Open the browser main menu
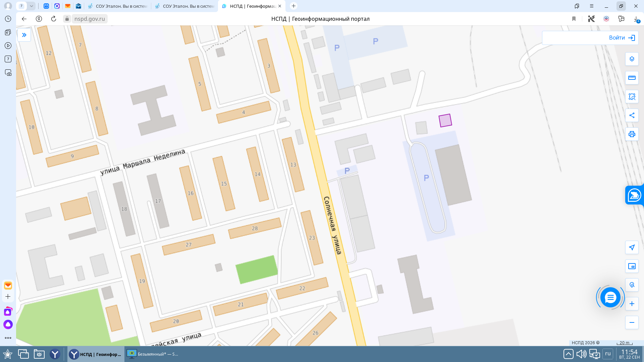The width and height of the screenshot is (644, 362). point(592,6)
